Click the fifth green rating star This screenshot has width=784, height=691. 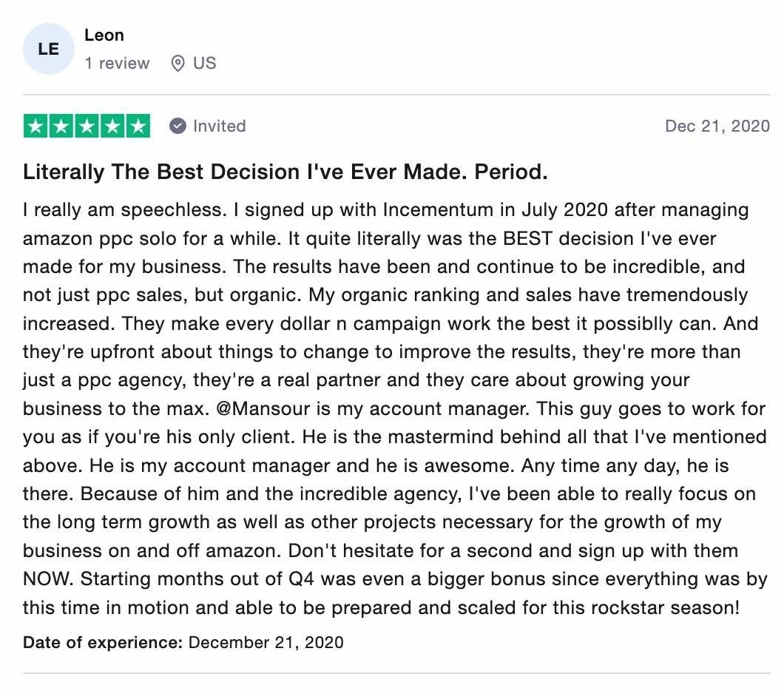[138, 126]
